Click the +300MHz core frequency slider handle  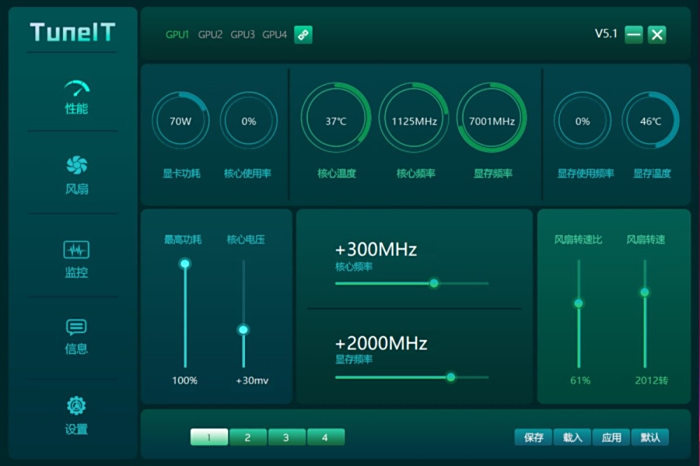point(433,283)
